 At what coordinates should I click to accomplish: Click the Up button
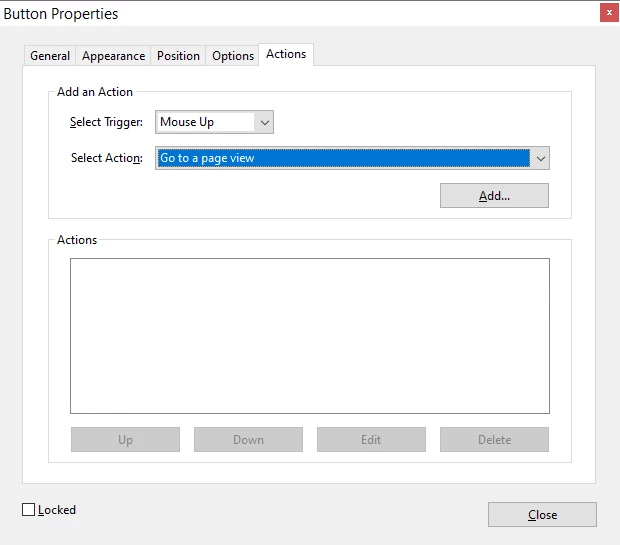click(125, 439)
